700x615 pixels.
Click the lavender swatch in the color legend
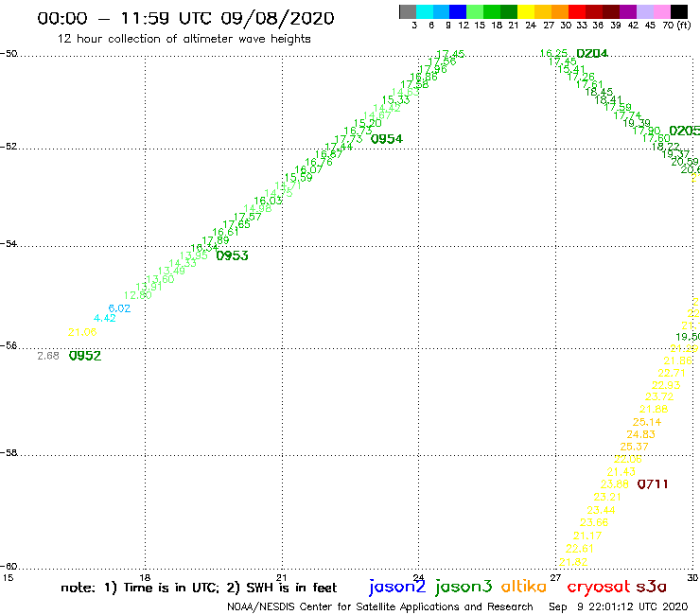click(644, 11)
